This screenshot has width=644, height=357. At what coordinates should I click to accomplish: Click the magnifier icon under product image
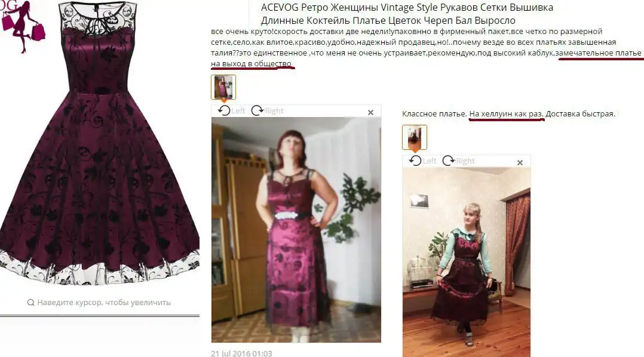[x=31, y=303]
